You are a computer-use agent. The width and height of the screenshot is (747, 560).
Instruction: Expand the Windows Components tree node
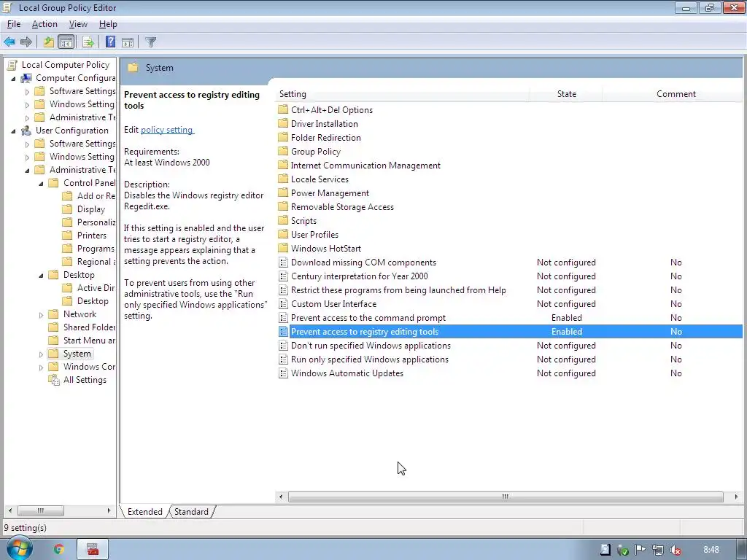41,367
